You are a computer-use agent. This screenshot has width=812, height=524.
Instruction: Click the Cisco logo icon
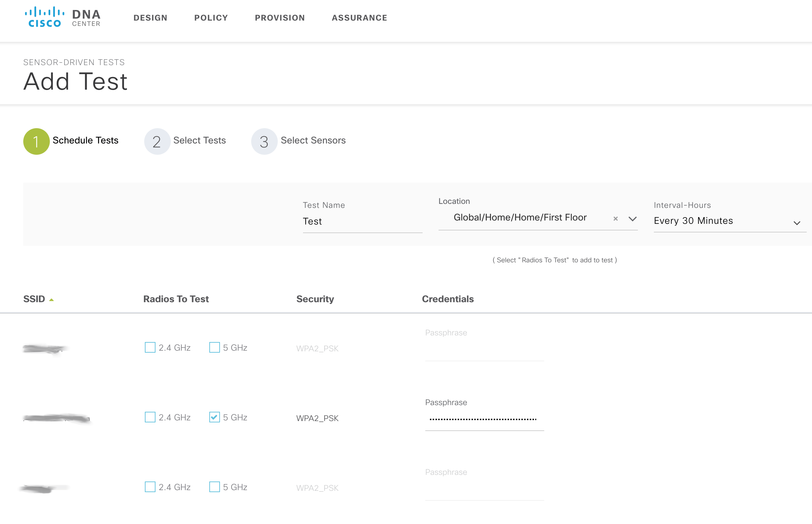[x=45, y=17]
